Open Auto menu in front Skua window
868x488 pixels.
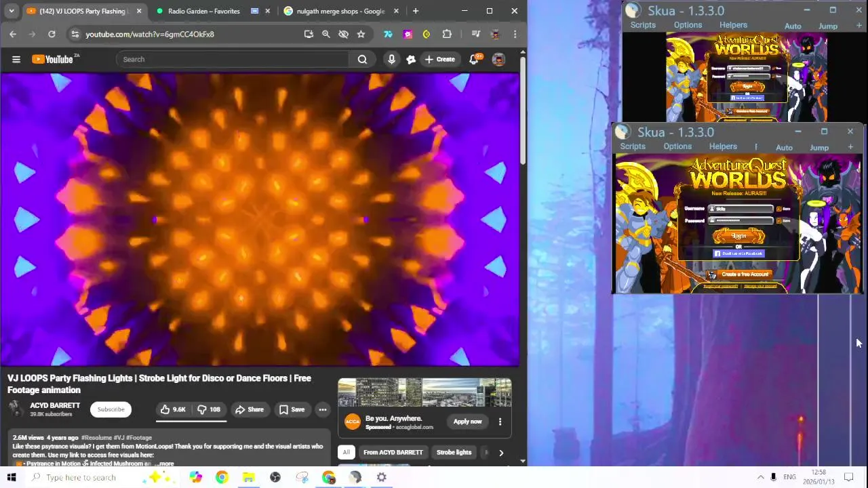(784, 148)
